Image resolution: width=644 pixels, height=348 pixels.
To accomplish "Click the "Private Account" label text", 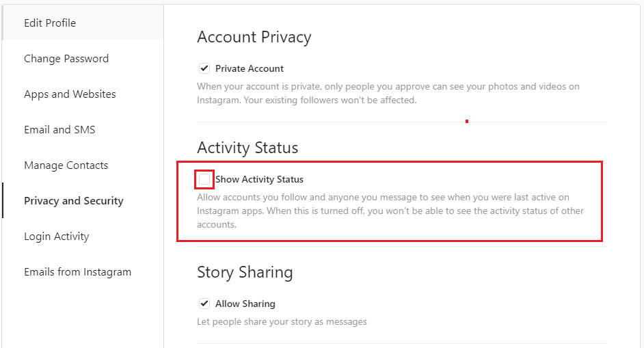I will click(x=250, y=68).
